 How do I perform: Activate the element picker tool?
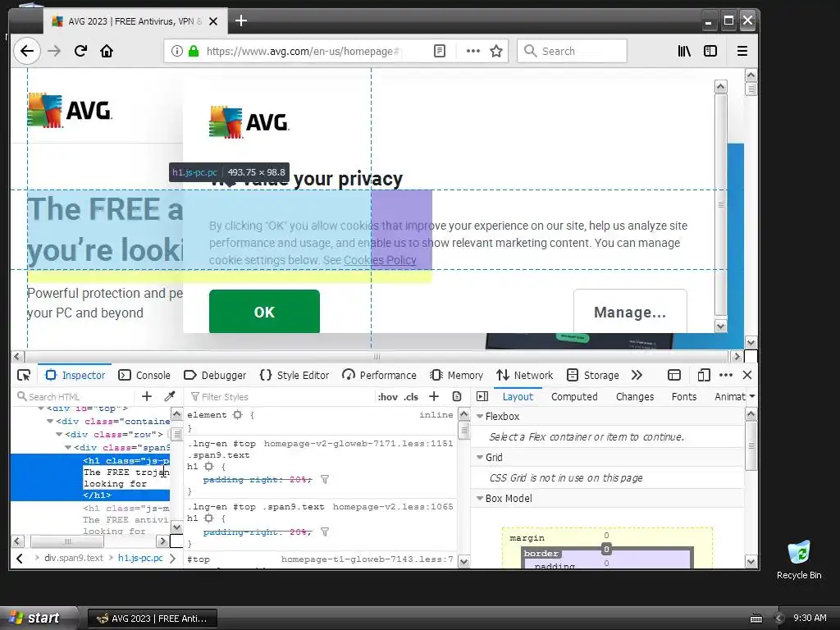point(24,375)
